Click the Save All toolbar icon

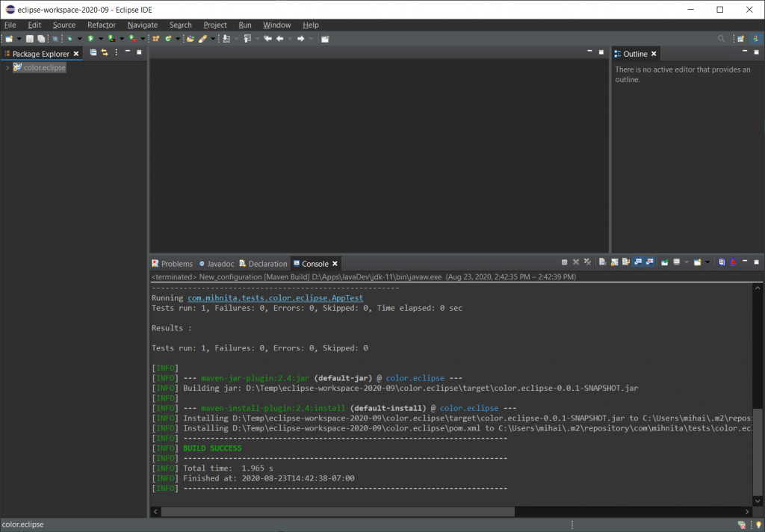(42, 38)
